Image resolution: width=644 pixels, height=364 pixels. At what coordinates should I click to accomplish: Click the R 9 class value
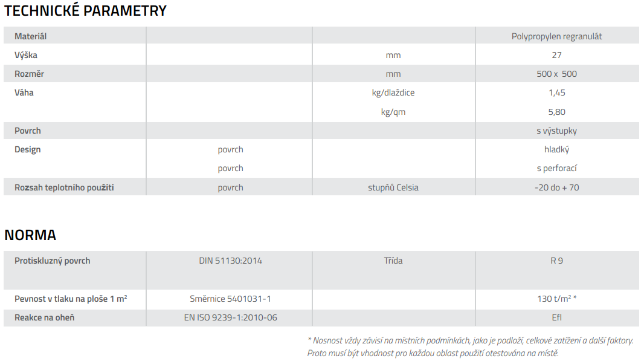pyautogui.click(x=556, y=261)
